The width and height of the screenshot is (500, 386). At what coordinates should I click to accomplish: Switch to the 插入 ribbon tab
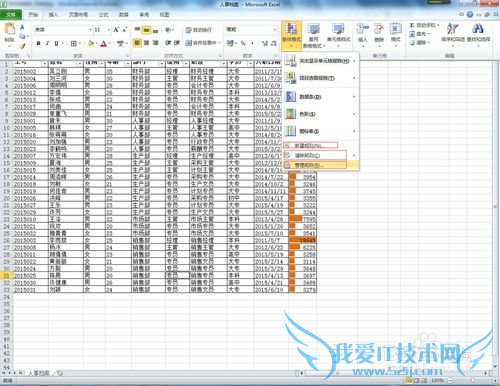(53, 15)
